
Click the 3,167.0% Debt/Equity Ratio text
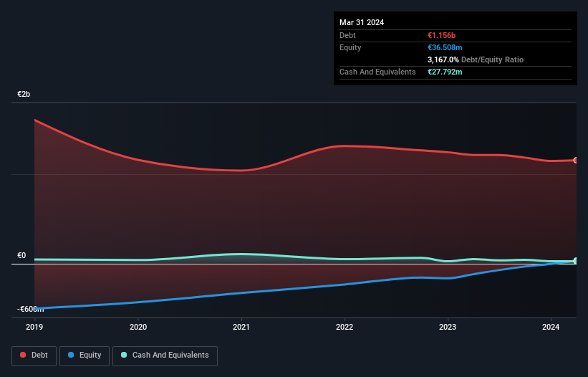476,59
